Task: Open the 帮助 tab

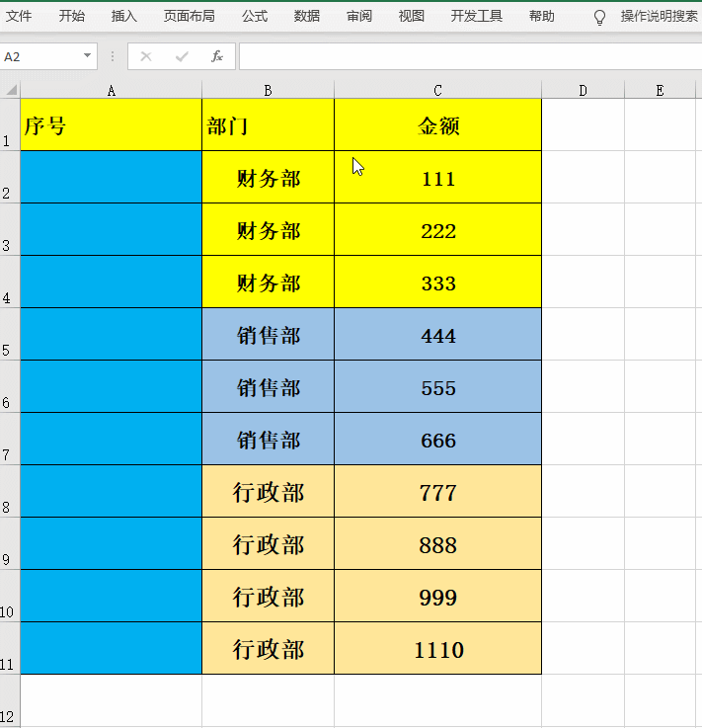Action: (x=541, y=16)
